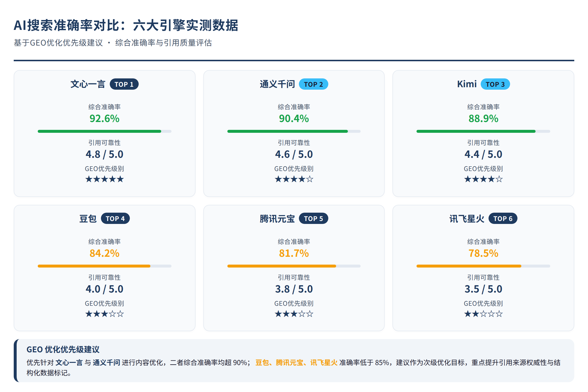Image resolution: width=588 pixels, height=392 pixels.
Task: Click bold 通义千问 in the recommendation note
Action: [106, 363]
